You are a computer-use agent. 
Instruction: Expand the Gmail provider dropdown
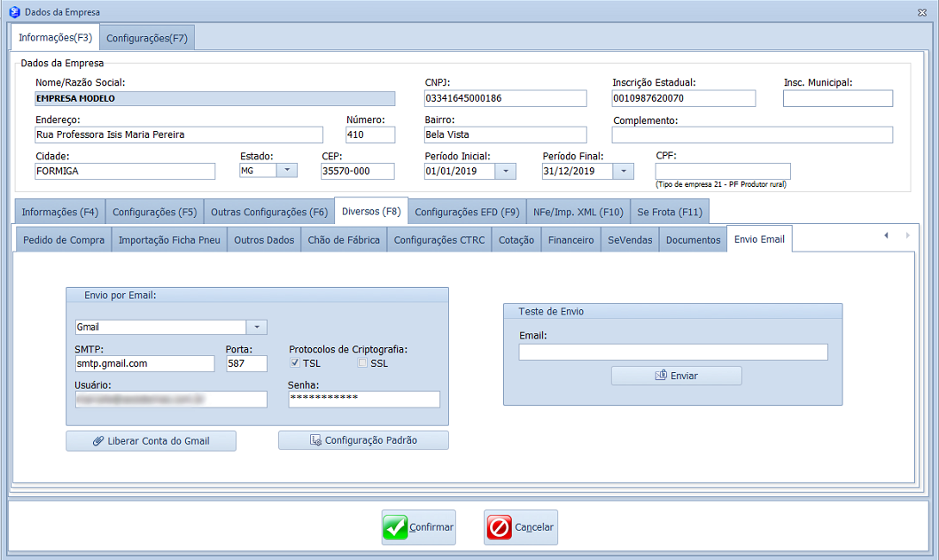tap(256, 327)
